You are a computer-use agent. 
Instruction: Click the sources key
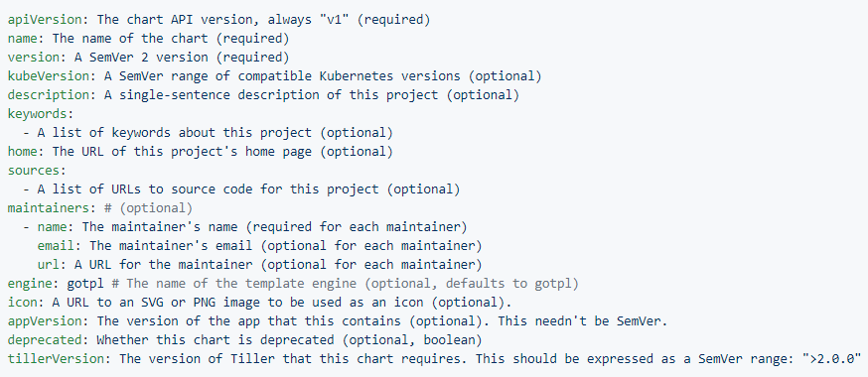(33, 170)
